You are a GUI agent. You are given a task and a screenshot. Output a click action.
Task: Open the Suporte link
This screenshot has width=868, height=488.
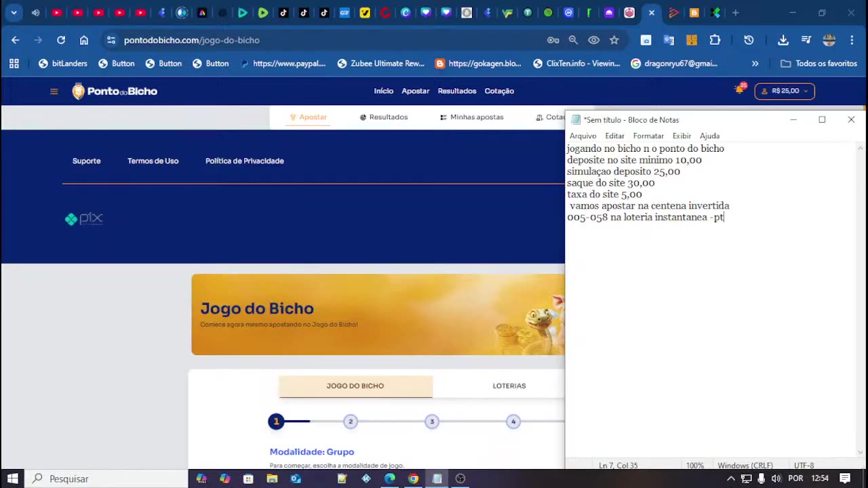pyautogui.click(x=86, y=161)
